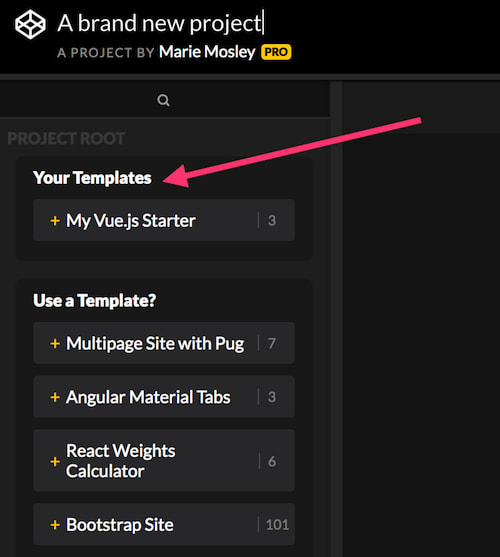
Task: Click the Your Templates heading
Action: (92, 178)
